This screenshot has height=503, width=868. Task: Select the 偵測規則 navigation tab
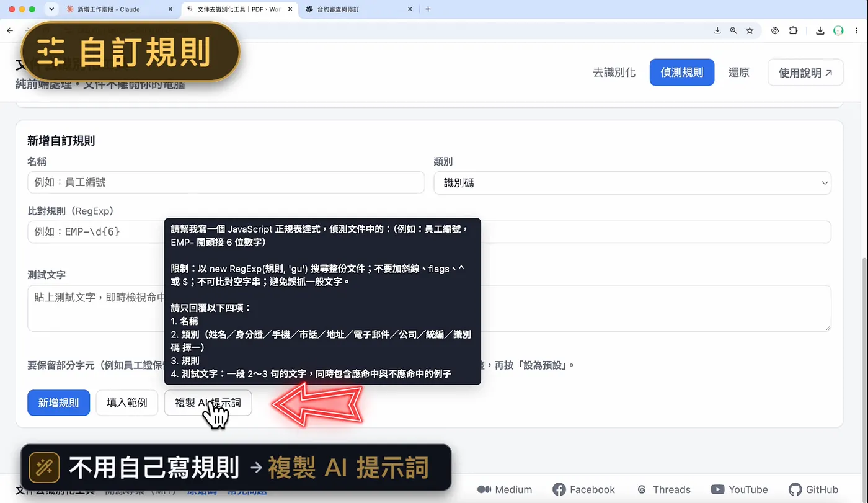tap(682, 73)
